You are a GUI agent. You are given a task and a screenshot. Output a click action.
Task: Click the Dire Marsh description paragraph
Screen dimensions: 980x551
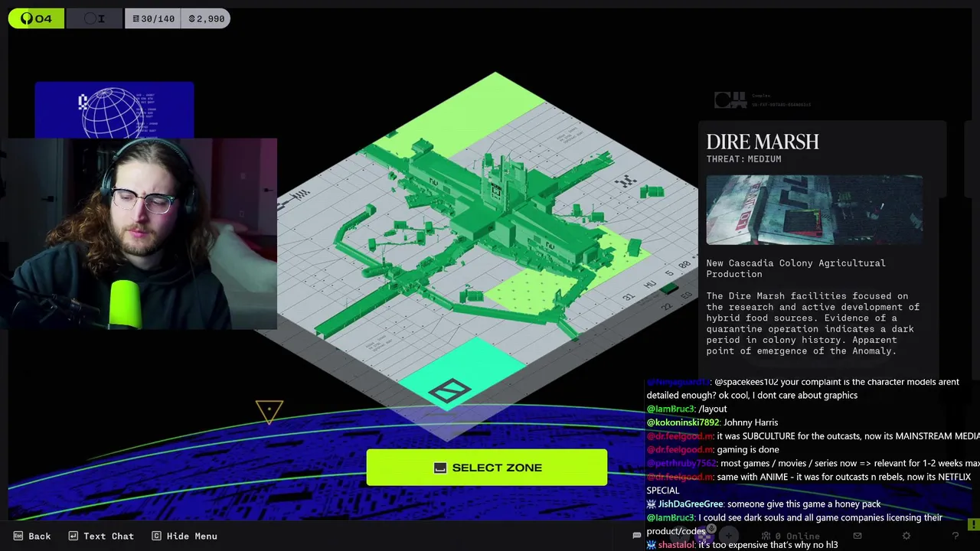click(x=812, y=323)
